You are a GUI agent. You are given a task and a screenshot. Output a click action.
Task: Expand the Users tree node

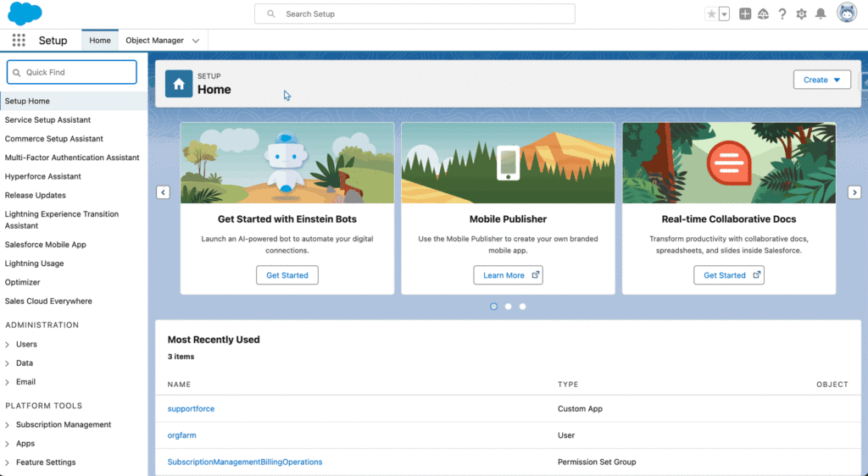7,345
